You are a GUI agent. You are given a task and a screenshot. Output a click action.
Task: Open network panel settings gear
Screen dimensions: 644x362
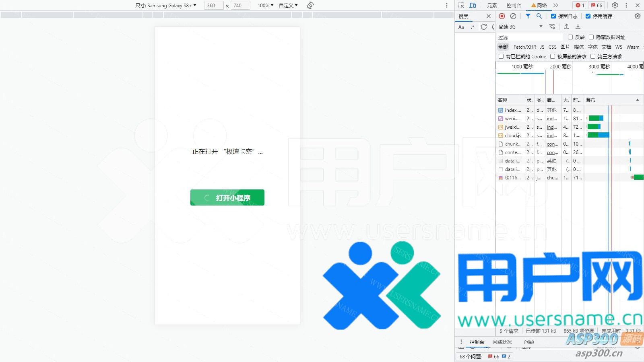pyautogui.click(x=638, y=16)
